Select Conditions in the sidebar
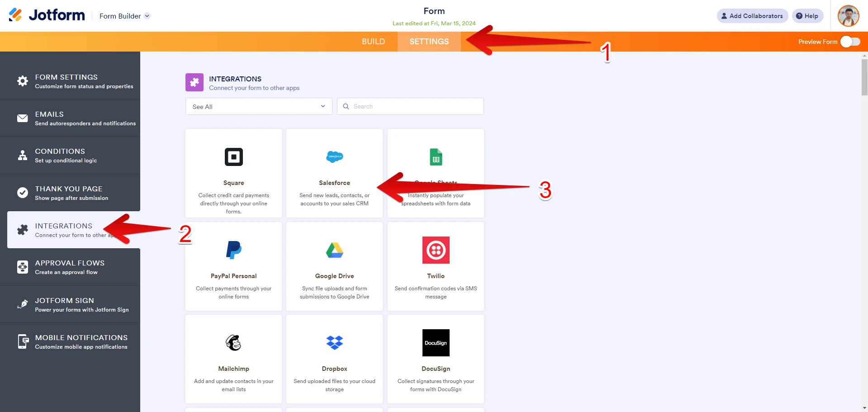The height and width of the screenshot is (412, 868). (x=60, y=155)
